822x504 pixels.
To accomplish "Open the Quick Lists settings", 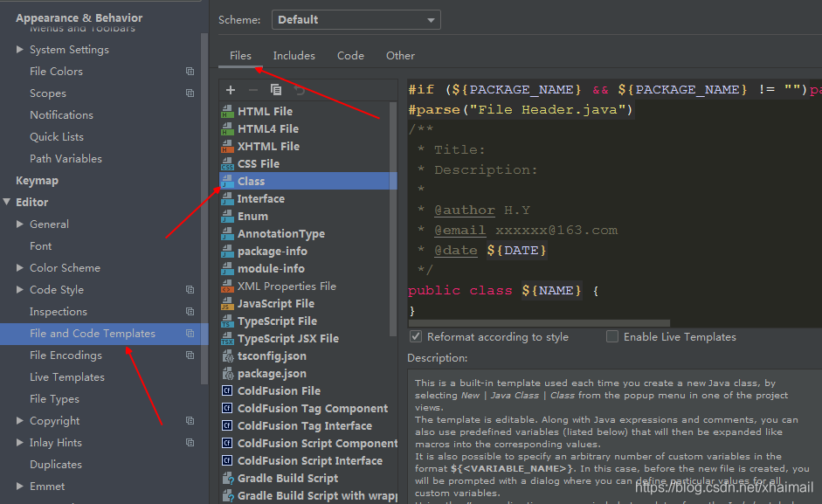I will click(x=57, y=137).
